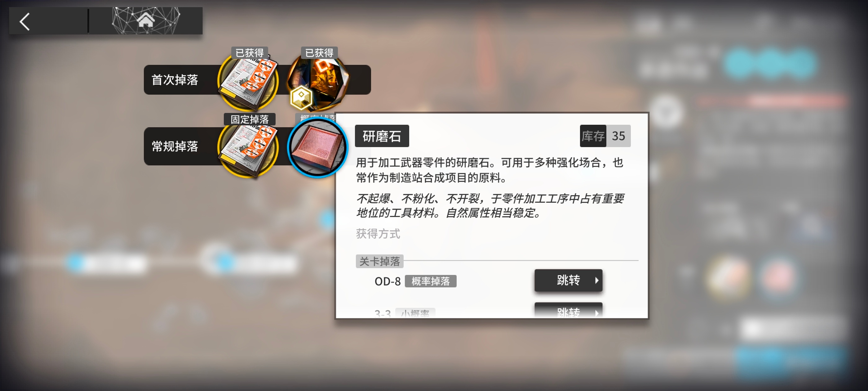Select the first-drop battle record item icon
The height and width of the screenshot is (391, 868).
(x=249, y=82)
